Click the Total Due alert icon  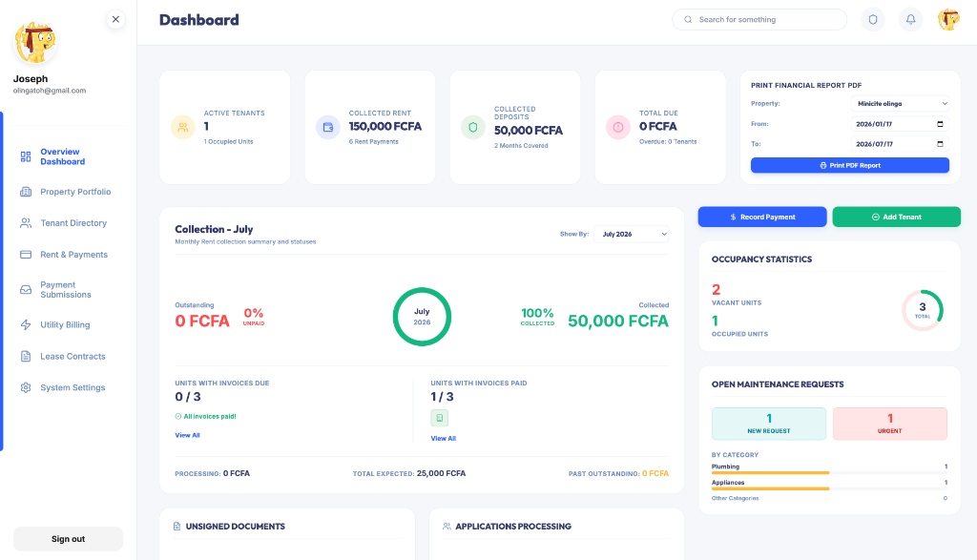pyautogui.click(x=618, y=127)
